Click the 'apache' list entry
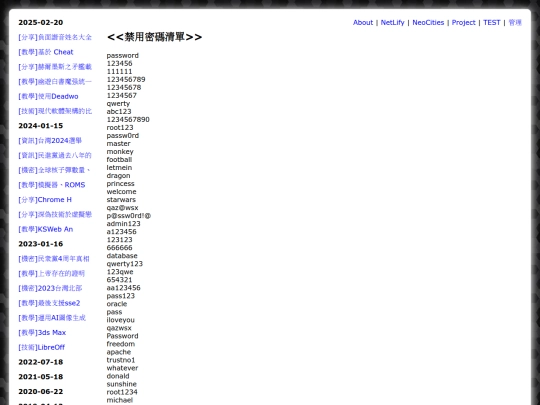540x405 pixels. pyautogui.click(x=119, y=352)
